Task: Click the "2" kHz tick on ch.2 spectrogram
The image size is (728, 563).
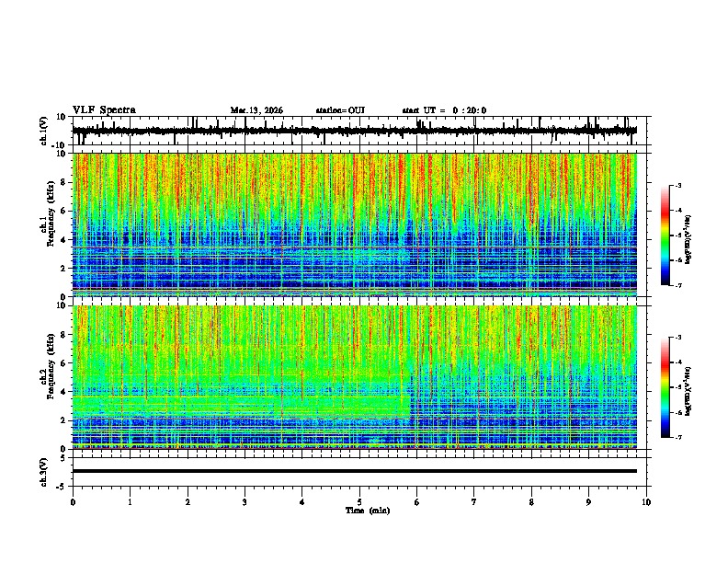Action: pos(63,420)
